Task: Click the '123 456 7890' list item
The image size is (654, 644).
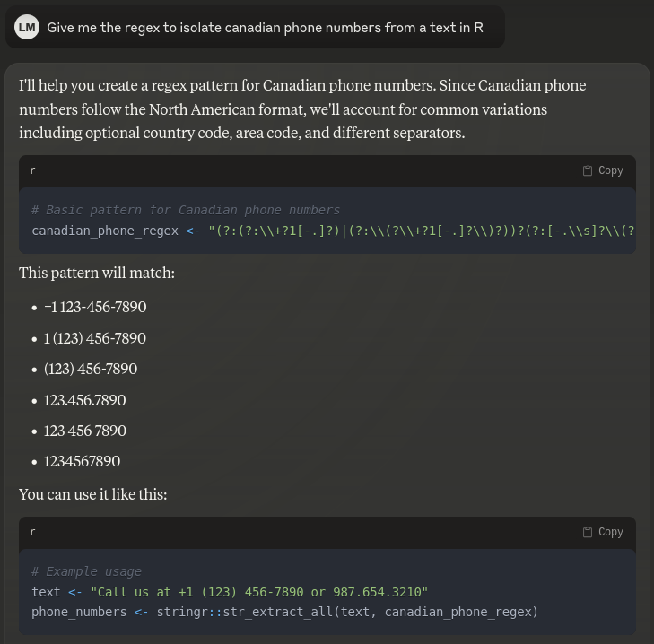Action: pyautogui.click(x=85, y=431)
